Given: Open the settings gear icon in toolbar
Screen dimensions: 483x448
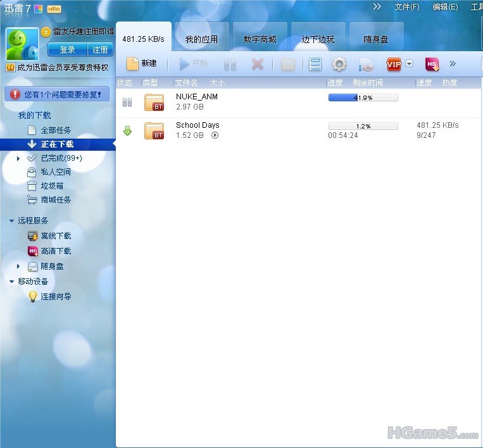Looking at the screenshot, I should pyautogui.click(x=339, y=64).
